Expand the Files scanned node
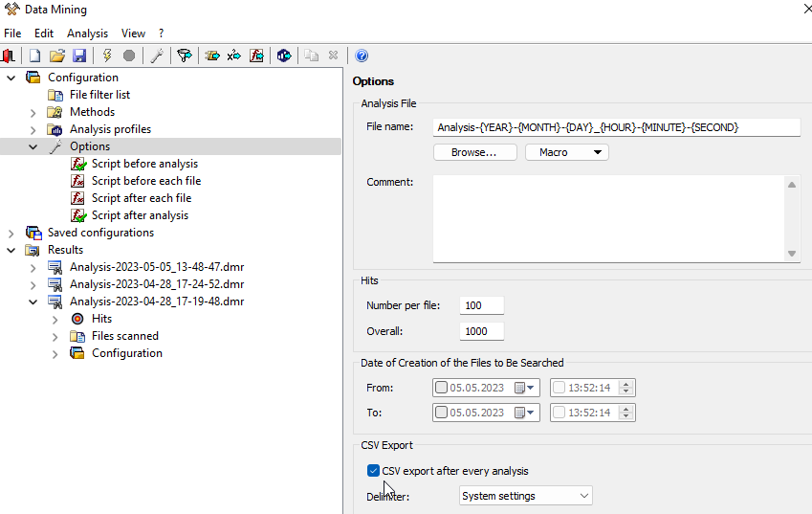Viewport: 812px width, 514px height. pyautogui.click(x=55, y=336)
